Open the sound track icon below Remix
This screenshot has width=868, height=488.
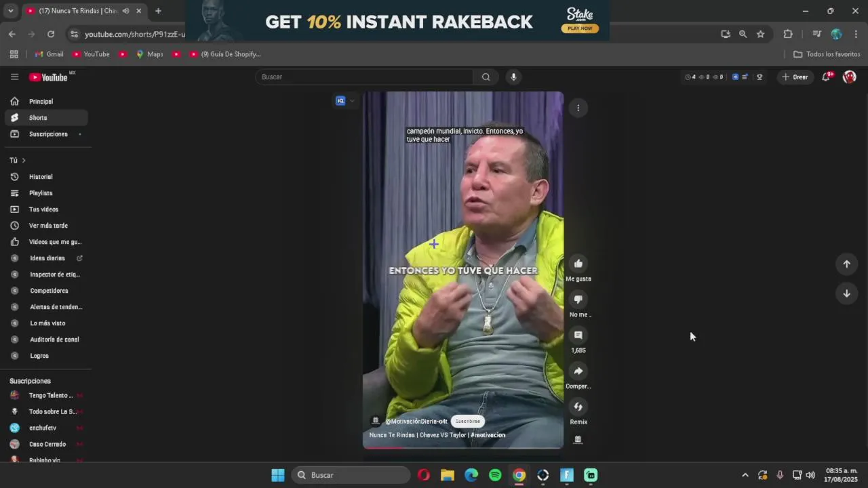point(578,439)
